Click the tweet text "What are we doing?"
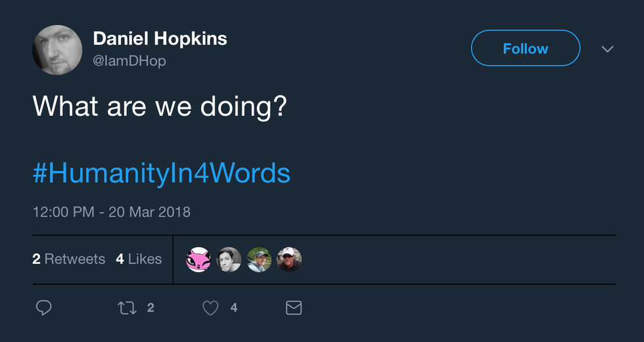 pos(160,106)
